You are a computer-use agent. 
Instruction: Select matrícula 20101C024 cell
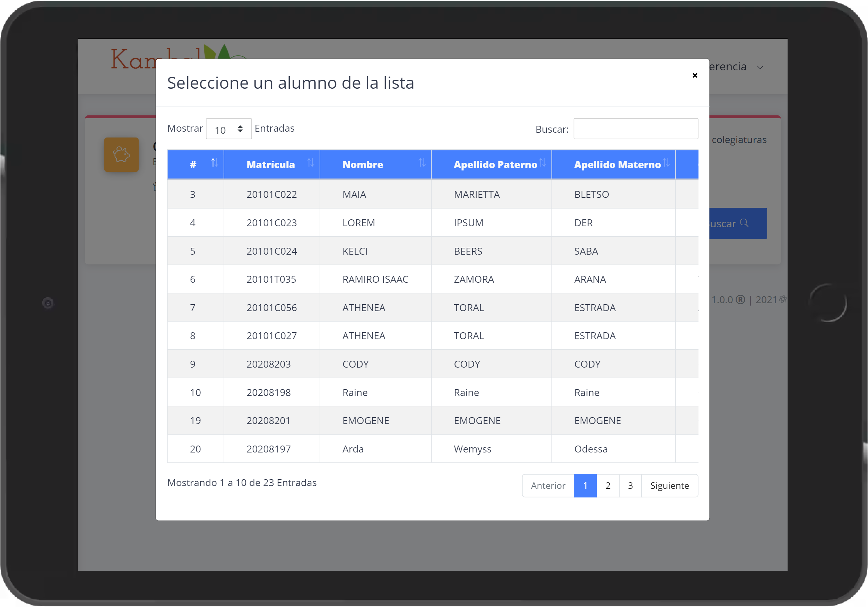click(x=271, y=251)
